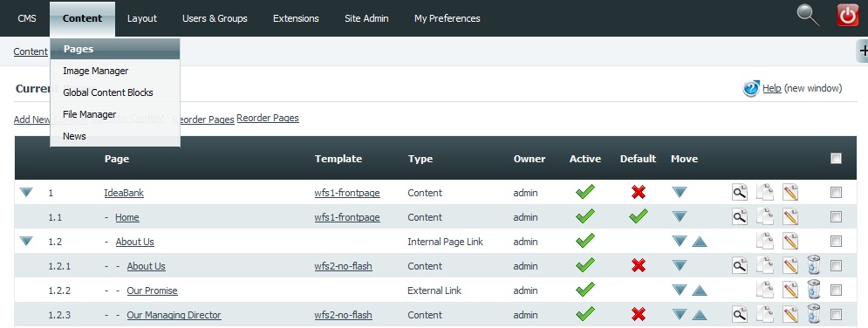Edit the 1.2 About Us page link
The height and width of the screenshot is (328, 868).
(x=790, y=241)
